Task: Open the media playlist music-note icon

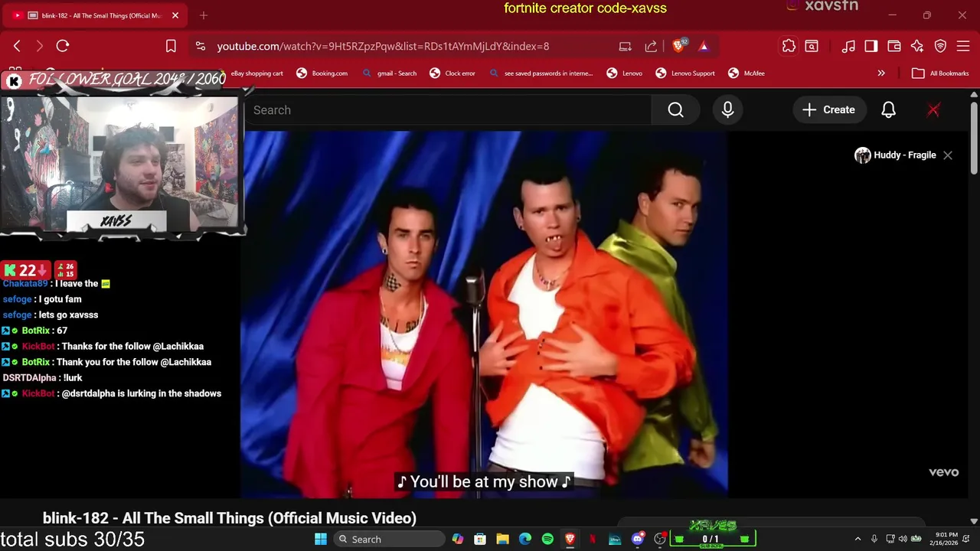Action: tap(848, 46)
